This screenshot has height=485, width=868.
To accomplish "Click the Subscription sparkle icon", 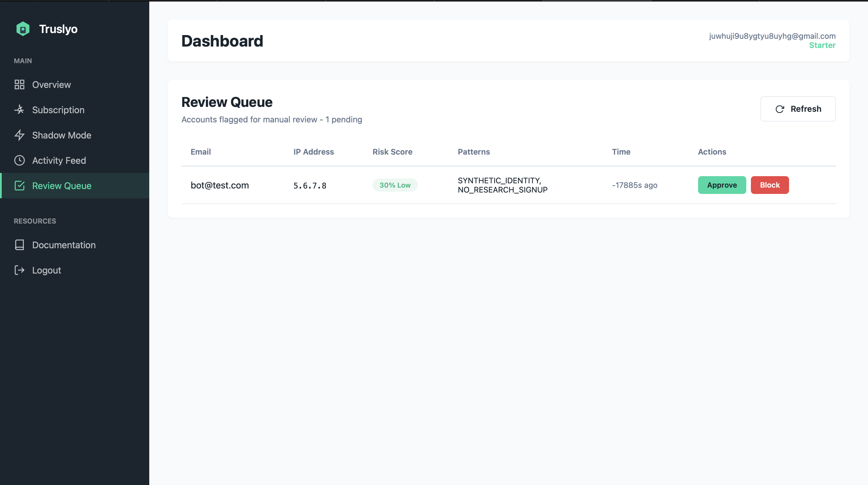I will [x=20, y=110].
